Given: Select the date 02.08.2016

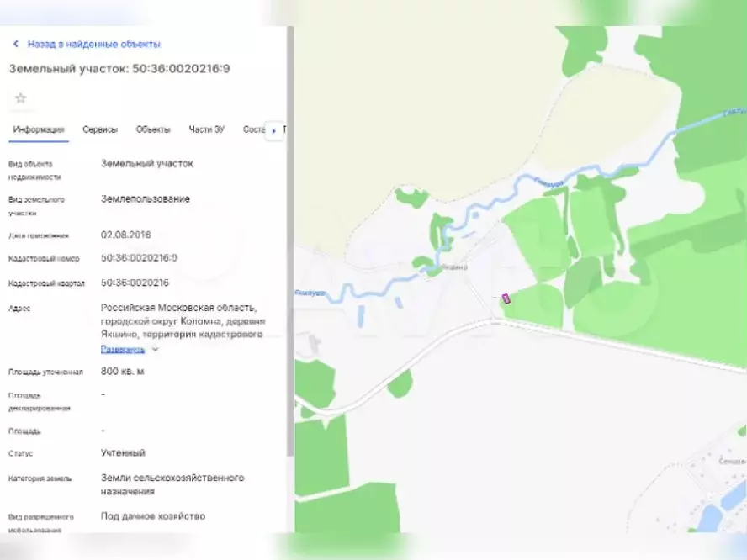Looking at the screenshot, I should click(126, 235).
